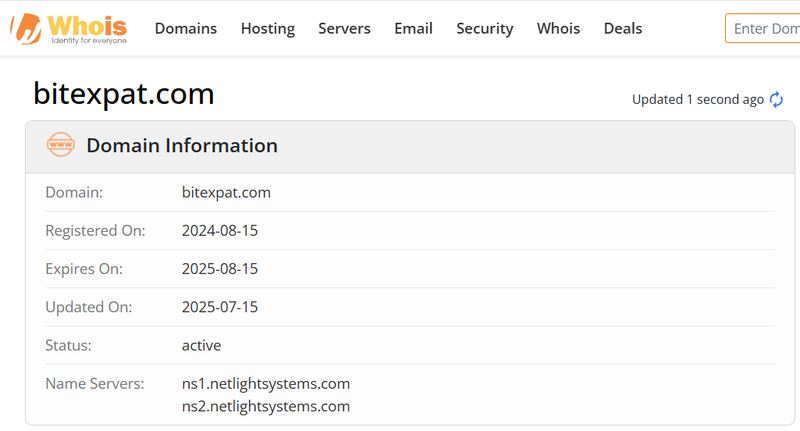This screenshot has width=800, height=431.
Task: Select registered date 2024-08-15
Action: (x=220, y=231)
